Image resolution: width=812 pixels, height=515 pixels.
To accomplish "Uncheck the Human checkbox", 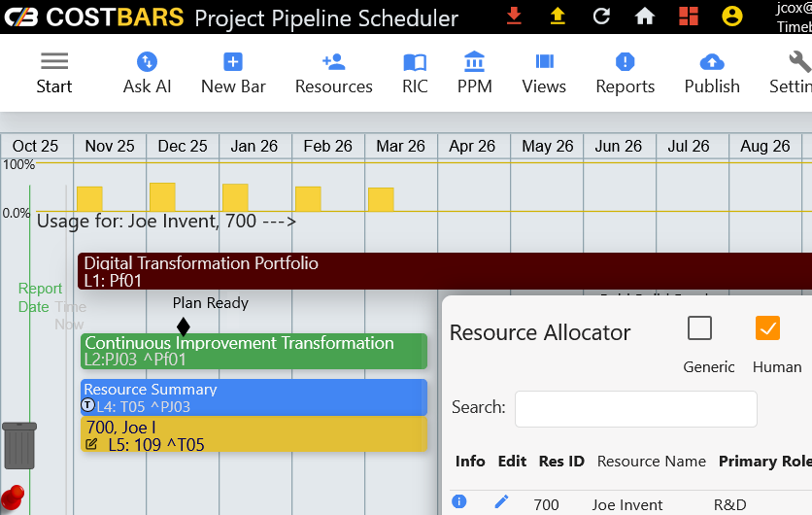I will [x=767, y=328].
